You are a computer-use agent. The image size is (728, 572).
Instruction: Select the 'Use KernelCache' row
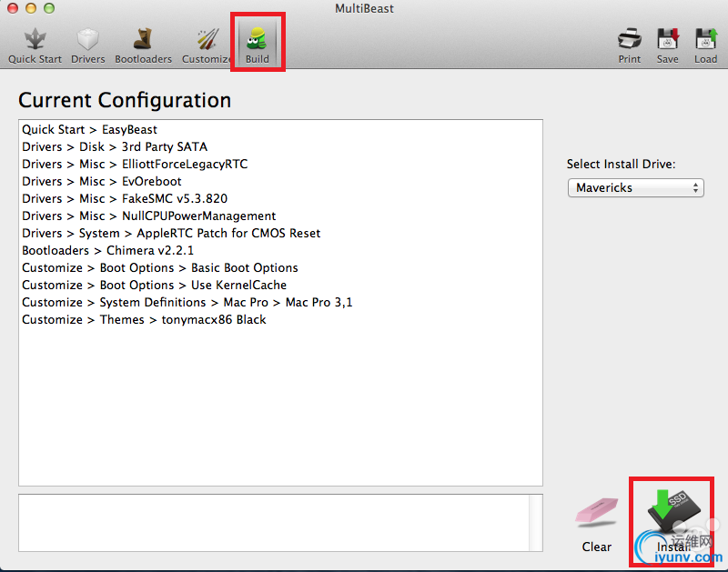[280, 285]
